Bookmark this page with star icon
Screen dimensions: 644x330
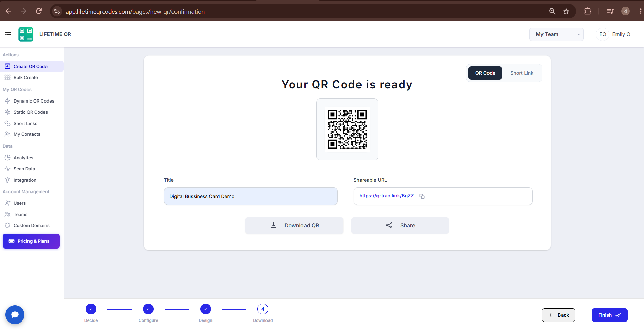[x=566, y=11]
